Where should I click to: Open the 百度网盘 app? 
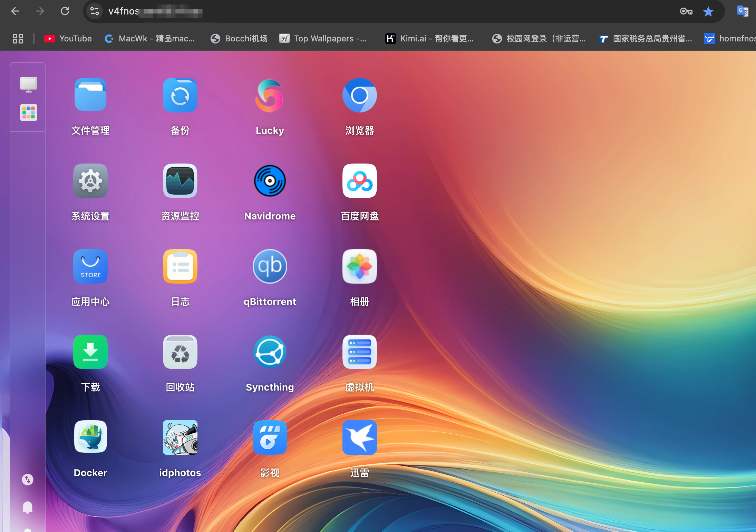pyautogui.click(x=360, y=181)
